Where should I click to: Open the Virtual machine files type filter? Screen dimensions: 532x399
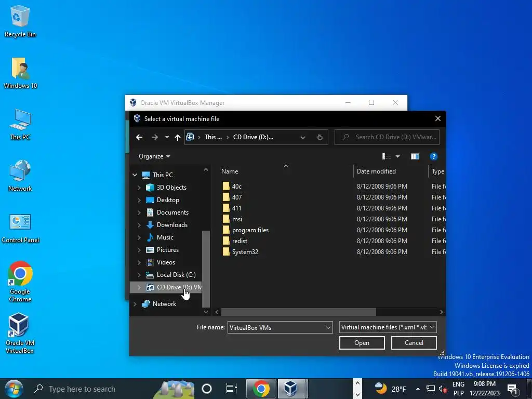tap(388, 327)
